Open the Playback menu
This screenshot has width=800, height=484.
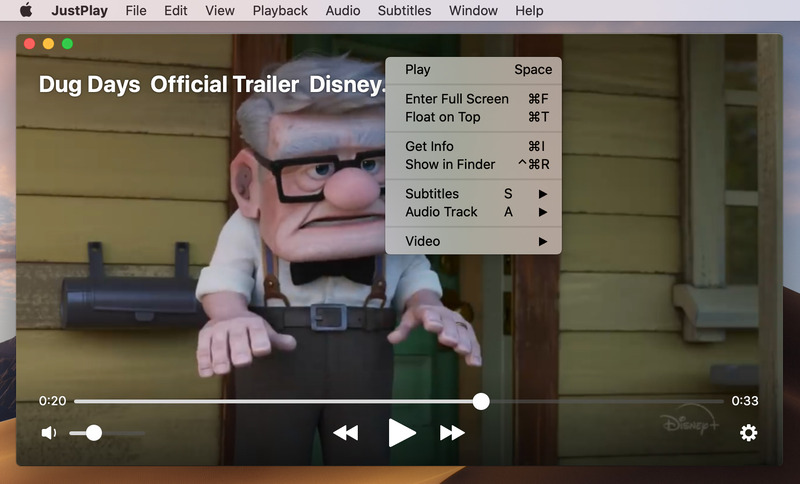(280, 10)
